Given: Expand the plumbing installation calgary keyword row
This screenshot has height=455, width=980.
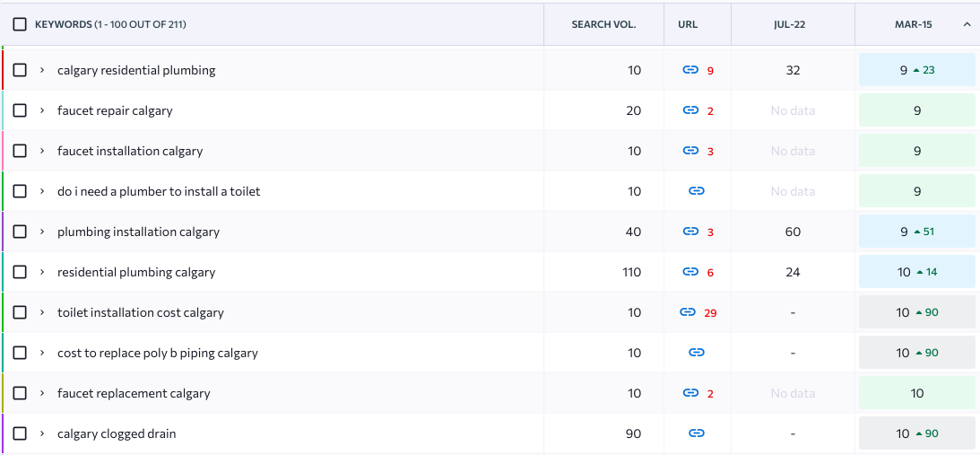Looking at the screenshot, I should pos(42,232).
